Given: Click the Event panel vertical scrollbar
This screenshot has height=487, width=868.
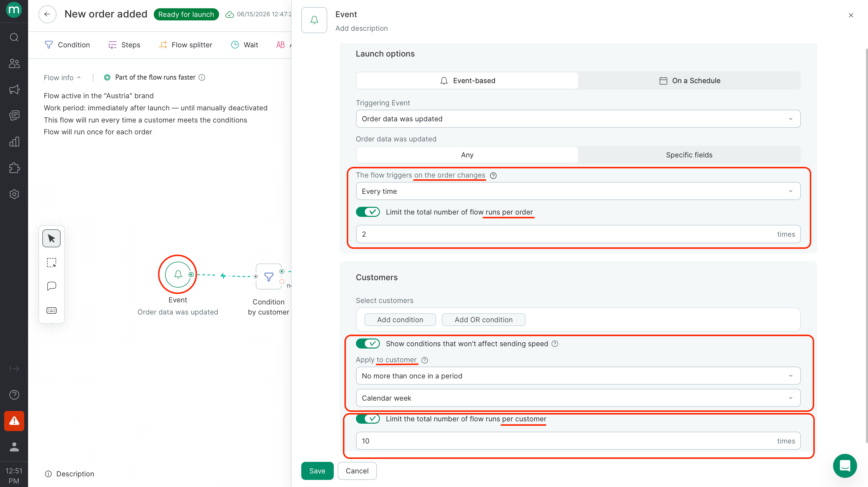Looking at the screenshot, I should 866,246.
